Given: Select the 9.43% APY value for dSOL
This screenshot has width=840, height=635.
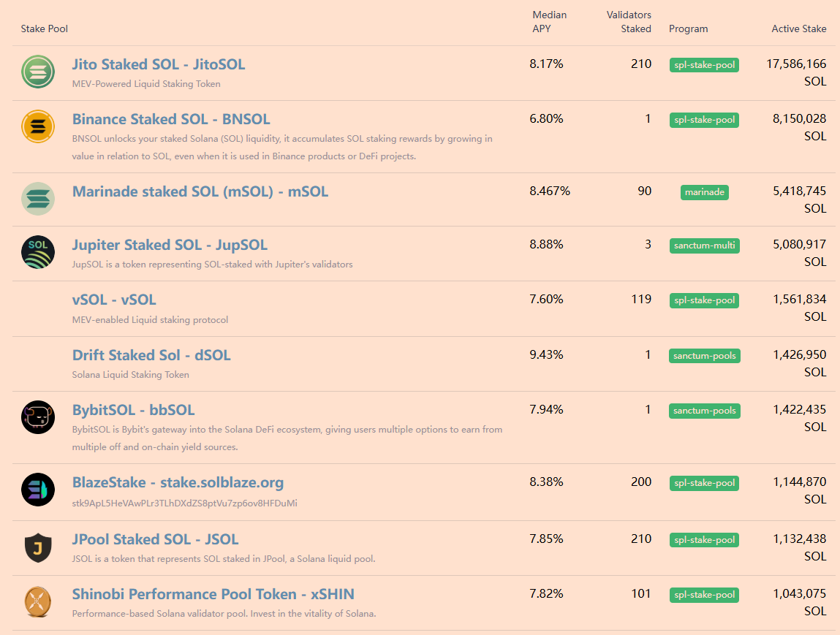Looking at the screenshot, I should [546, 355].
